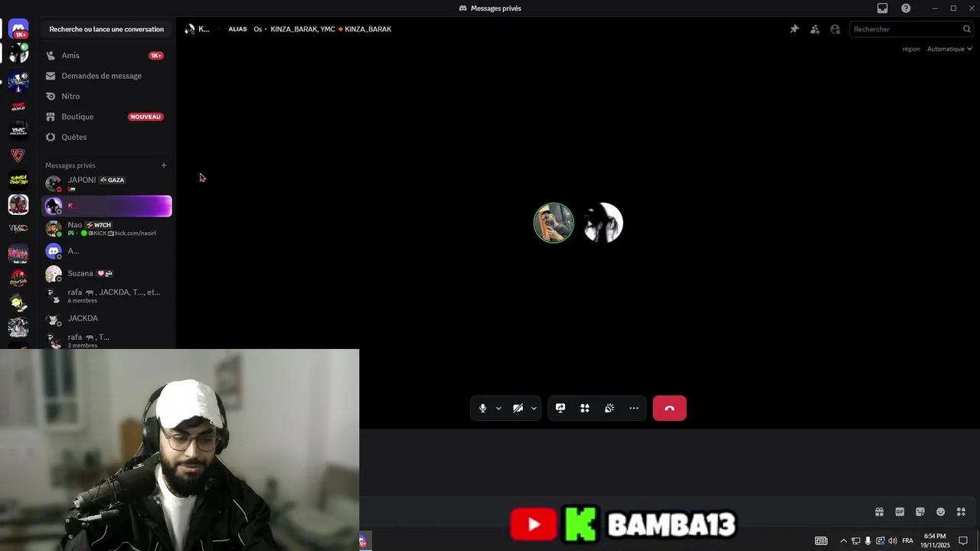Screen dimensions: 980x551
Task: Open the 6 membres group chat
Action: click(106, 295)
